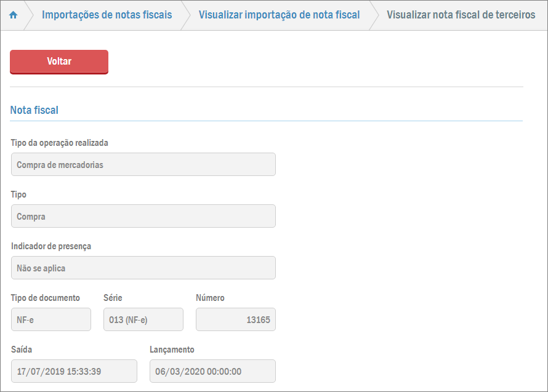This screenshot has height=392, width=548.
Task: Focus the NF-e document type field
Action: click(50, 320)
